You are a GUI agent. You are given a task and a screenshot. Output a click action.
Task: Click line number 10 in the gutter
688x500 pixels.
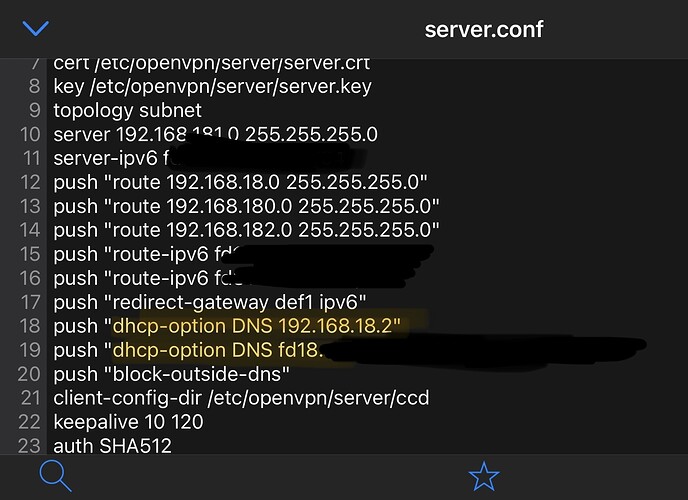pos(28,134)
